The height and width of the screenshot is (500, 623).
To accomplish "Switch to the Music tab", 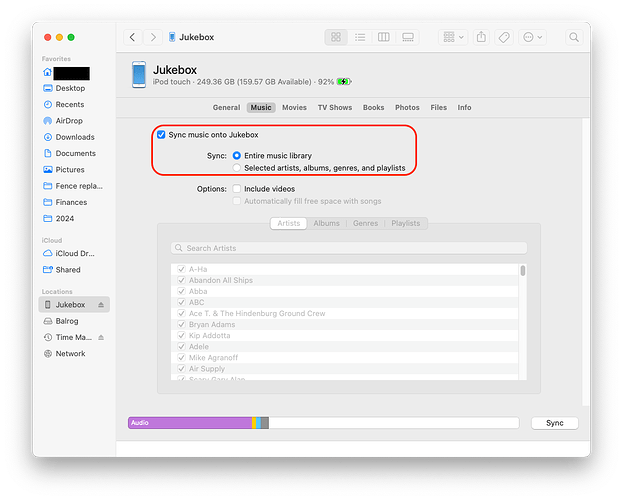I will [x=261, y=108].
